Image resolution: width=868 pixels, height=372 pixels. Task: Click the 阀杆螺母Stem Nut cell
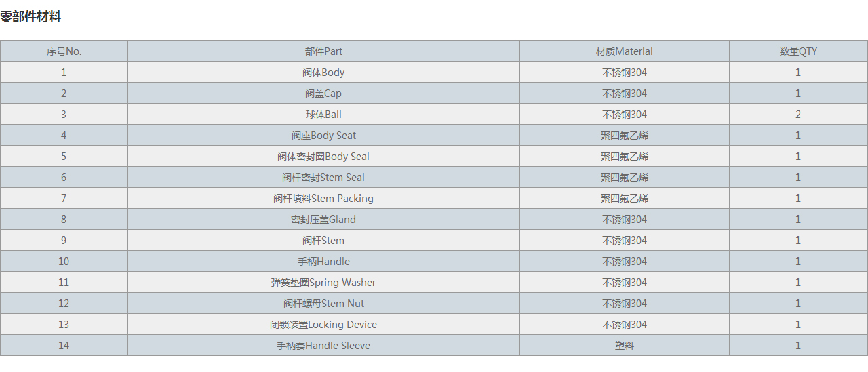(x=323, y=304)
